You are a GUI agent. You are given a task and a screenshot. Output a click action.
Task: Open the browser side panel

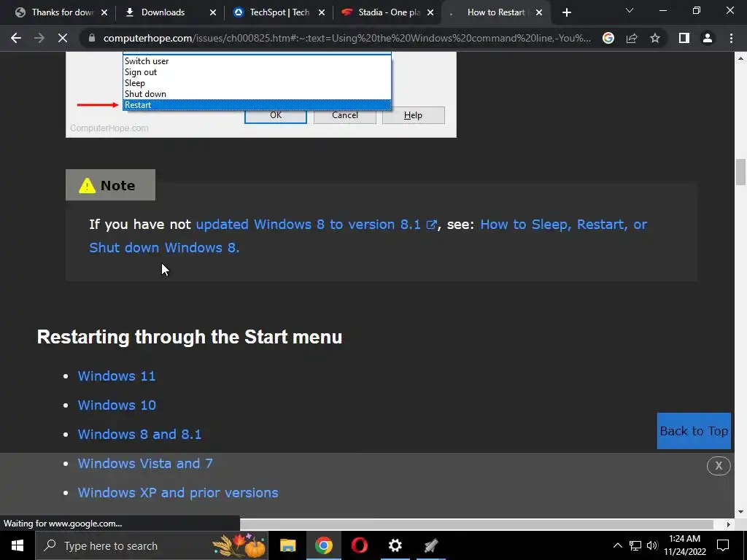pyautogui.click(x=684, y=38)
